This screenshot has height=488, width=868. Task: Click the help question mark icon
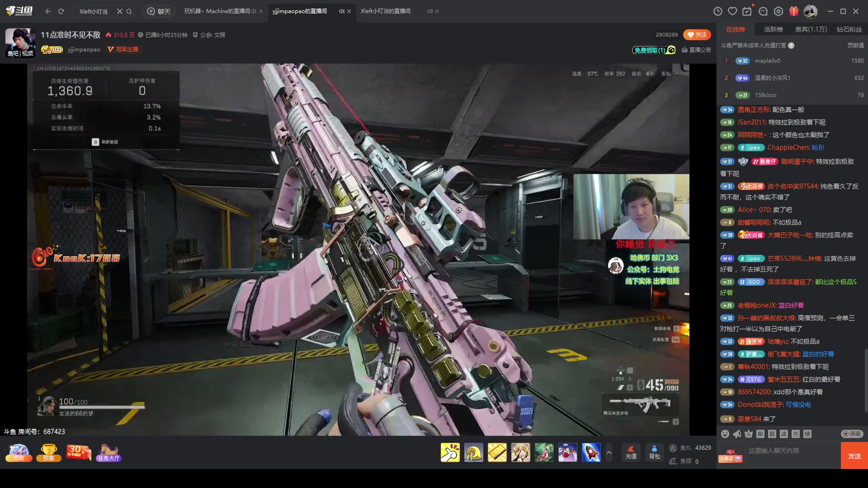tap(791, 46)
